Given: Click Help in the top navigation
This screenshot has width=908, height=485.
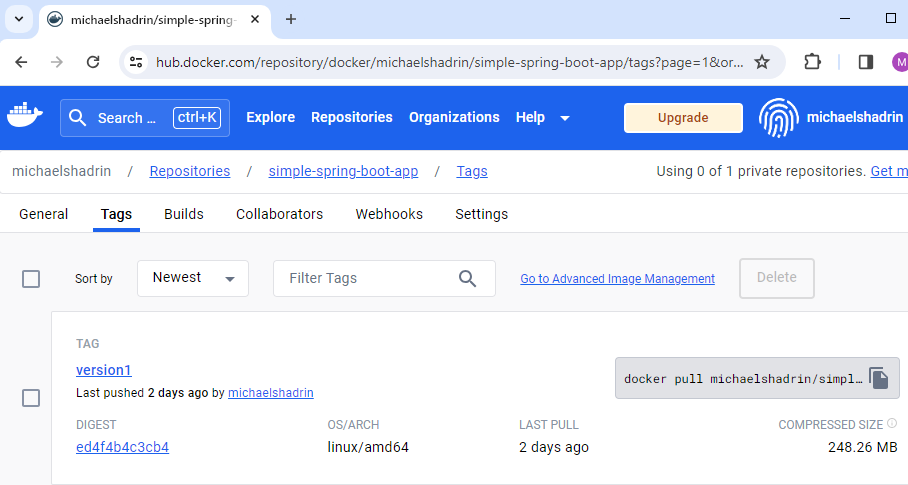Looking at the screenshot, I should (530, 117).
